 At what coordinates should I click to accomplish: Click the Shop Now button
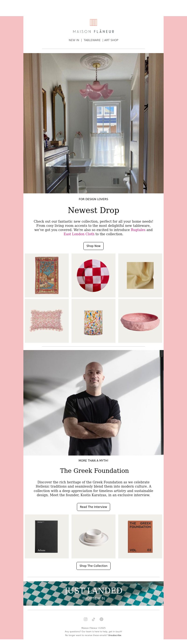(93, 246)
